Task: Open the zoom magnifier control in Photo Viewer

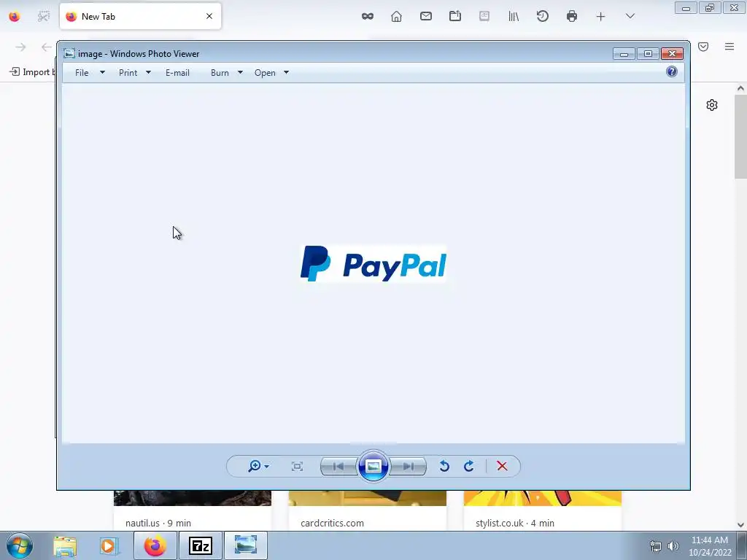Action: coord(258,466)
